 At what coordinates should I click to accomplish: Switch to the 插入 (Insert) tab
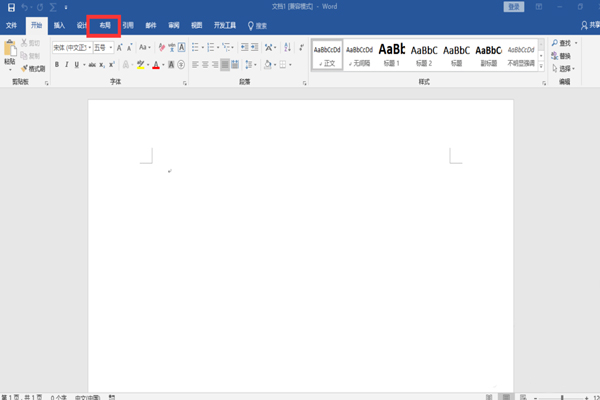click(60, 25)
